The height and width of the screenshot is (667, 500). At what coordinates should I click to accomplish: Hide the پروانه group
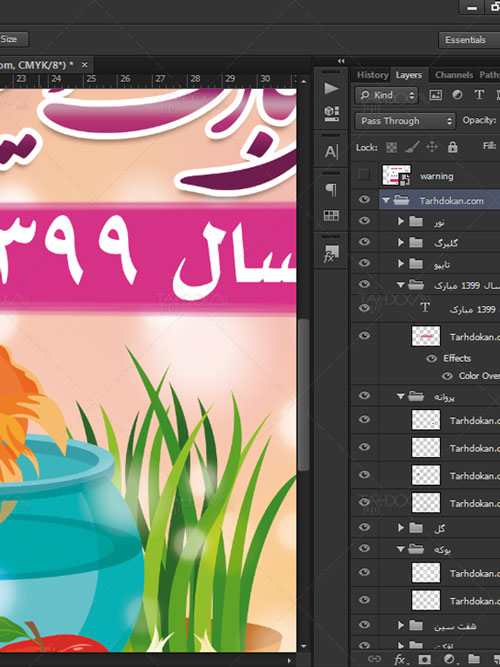(364, 396)
